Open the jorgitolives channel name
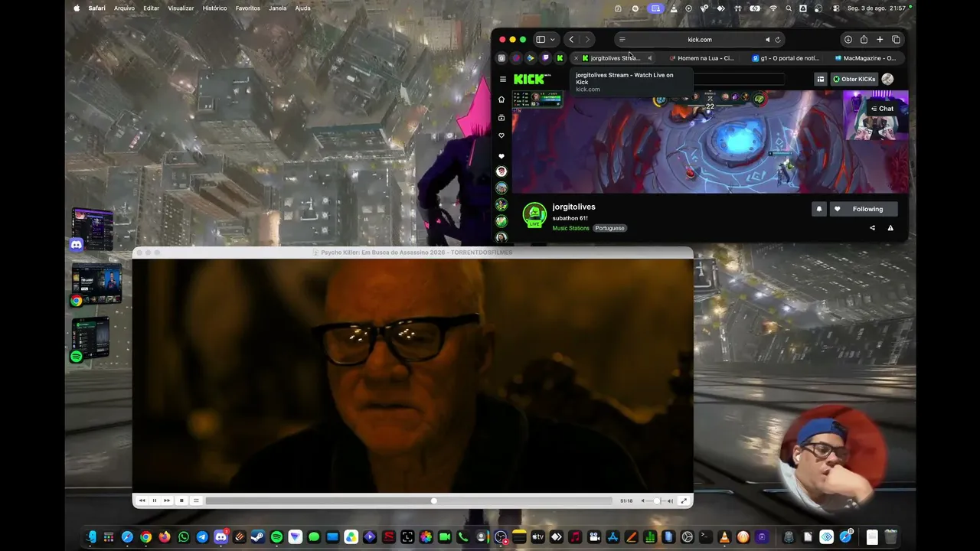The image size is (980, 551). [x=573, y=207]
